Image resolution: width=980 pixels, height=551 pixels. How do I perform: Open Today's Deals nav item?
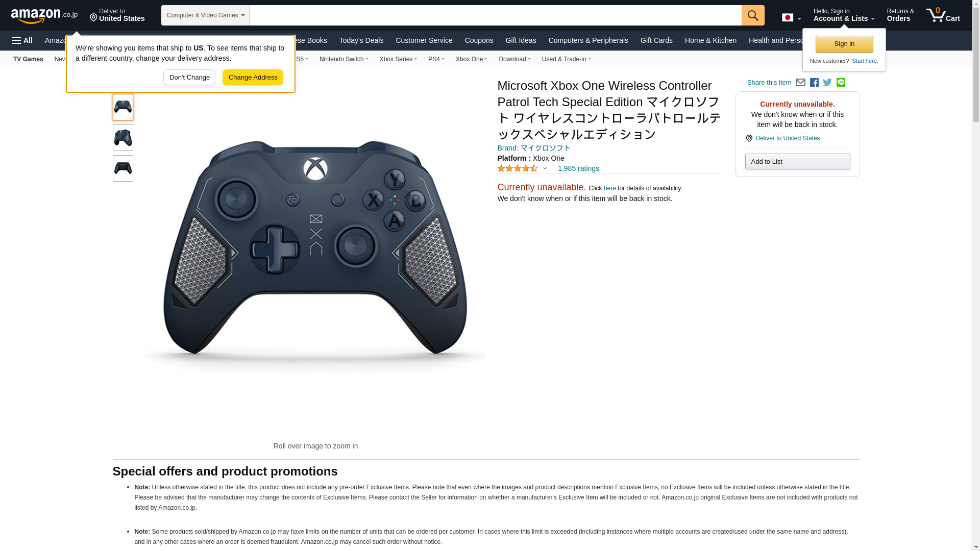[x=361, y=40]
